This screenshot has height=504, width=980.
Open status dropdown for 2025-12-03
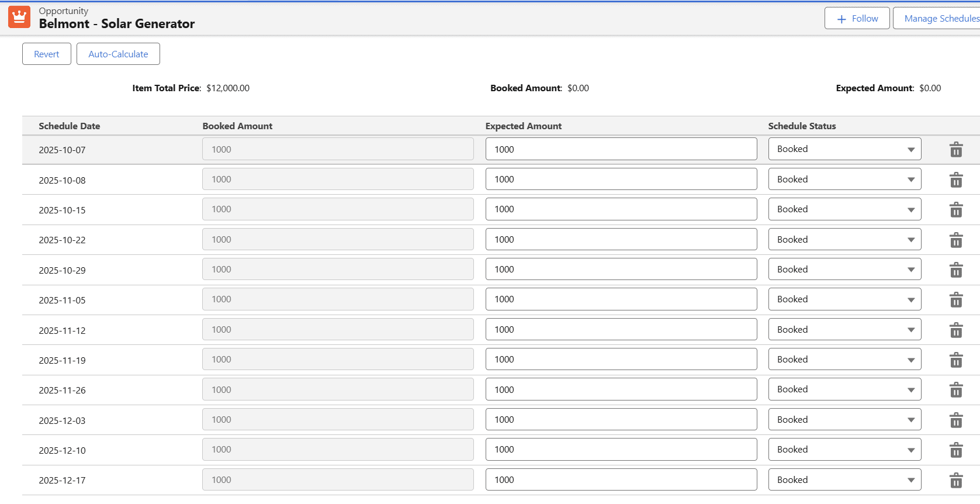tap(844, 420)
